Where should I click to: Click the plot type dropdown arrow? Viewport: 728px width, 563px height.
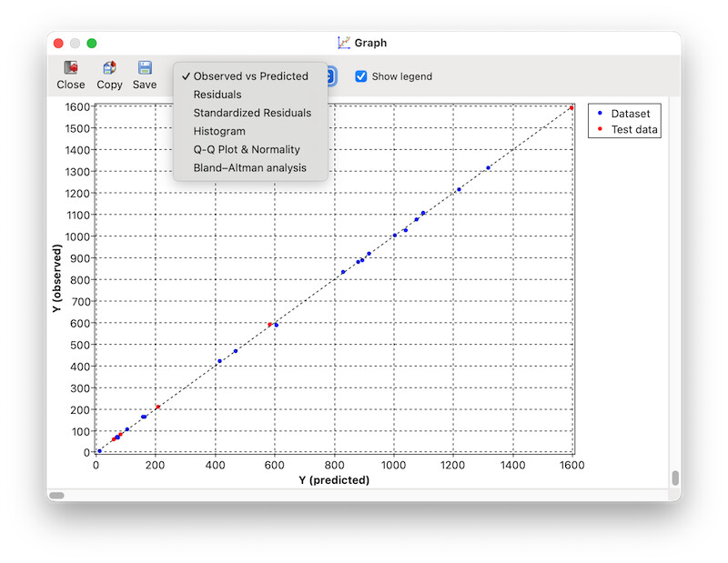click(x=331, y=76)
